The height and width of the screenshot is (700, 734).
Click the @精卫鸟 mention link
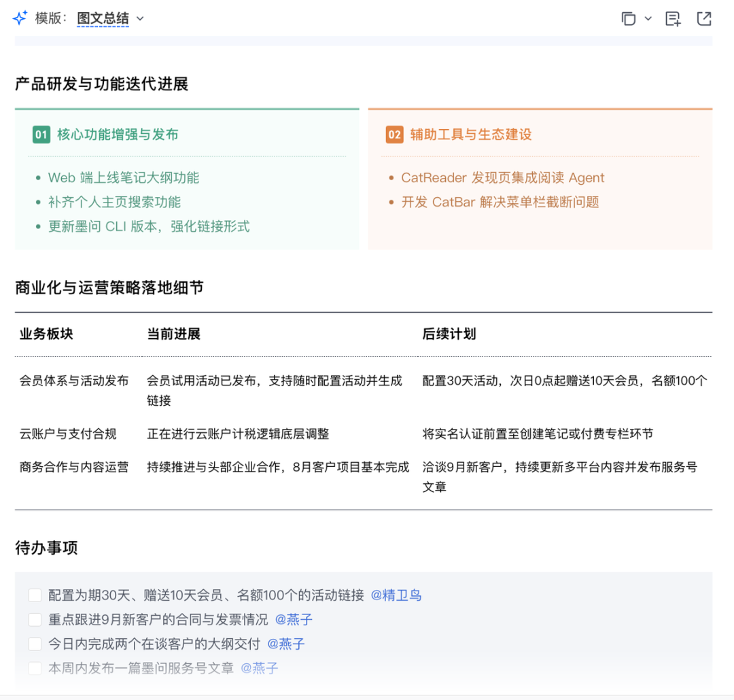tap(396, 595)
